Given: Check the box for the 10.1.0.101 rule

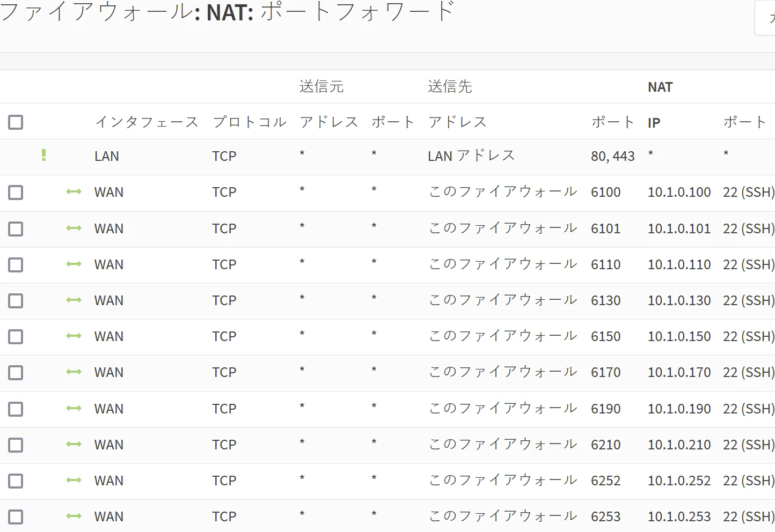Looking at the screenshot, I should (x=16, y=229).
